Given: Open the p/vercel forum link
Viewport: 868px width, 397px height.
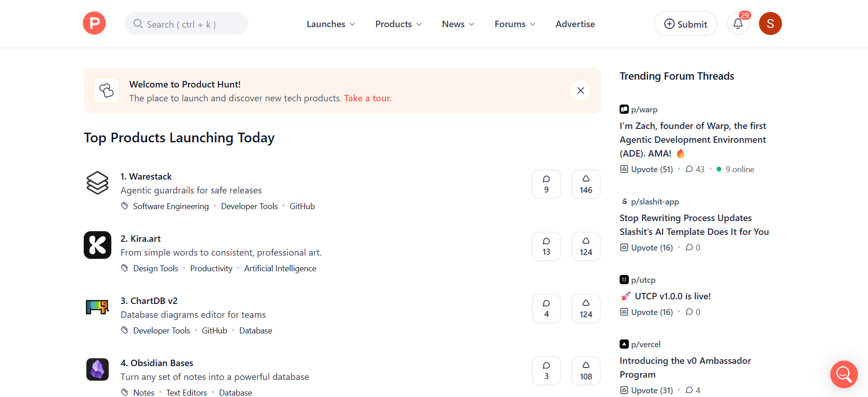Looking at the screenshot, I should click(646, 344).
